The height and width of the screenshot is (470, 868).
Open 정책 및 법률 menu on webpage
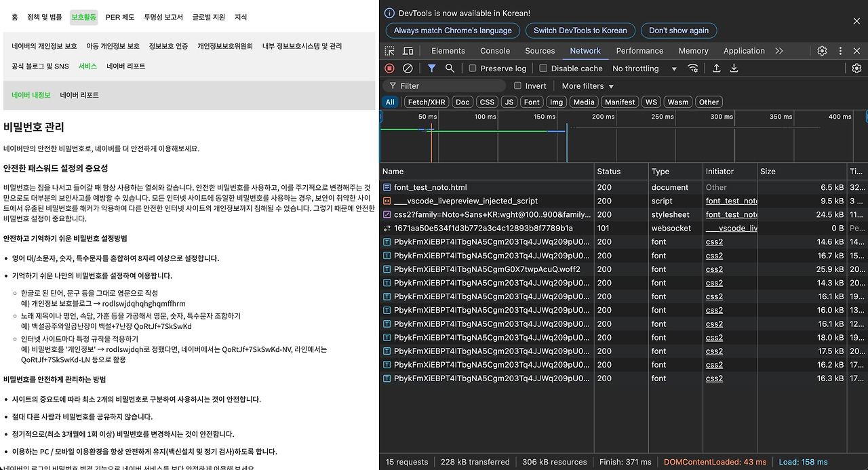tap(44, 17)
